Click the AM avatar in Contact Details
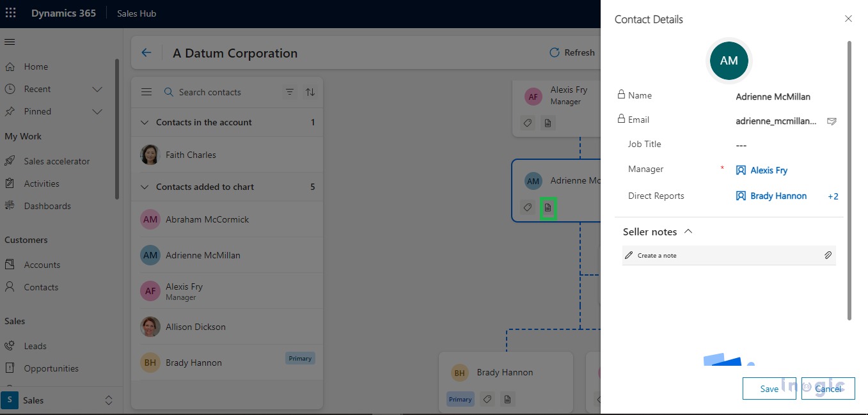The height and width of the screenshot is (415, 868). [x=729, y=61]
